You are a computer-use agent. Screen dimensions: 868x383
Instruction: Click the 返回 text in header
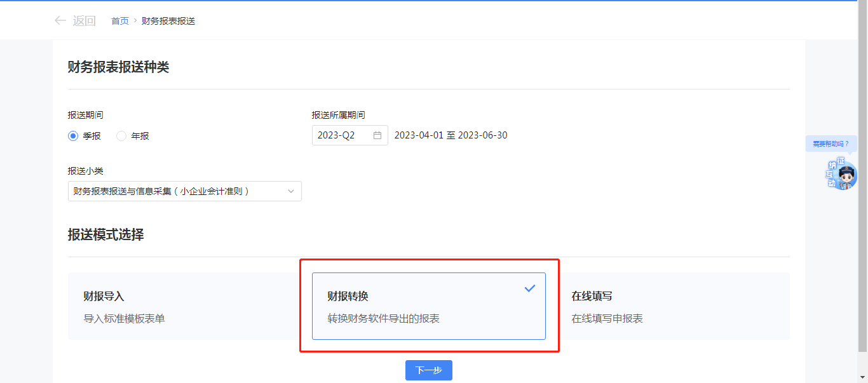click(x=84, y=21)
